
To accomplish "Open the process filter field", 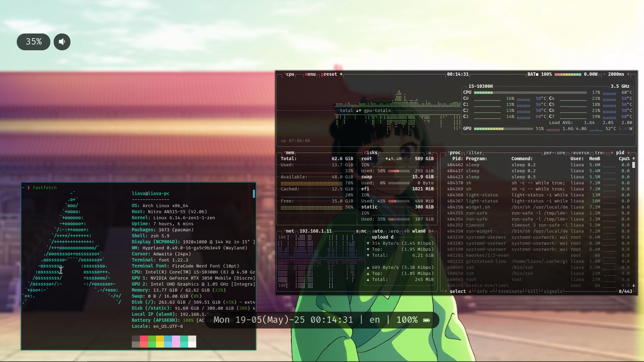I will pyautogui.click(x=474, y=153).
